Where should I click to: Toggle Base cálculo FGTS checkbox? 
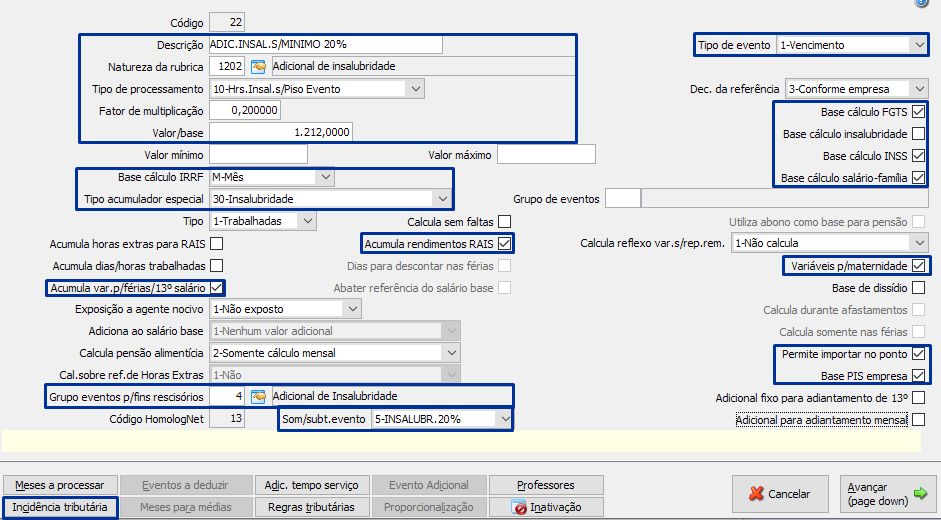pos(918,112)
